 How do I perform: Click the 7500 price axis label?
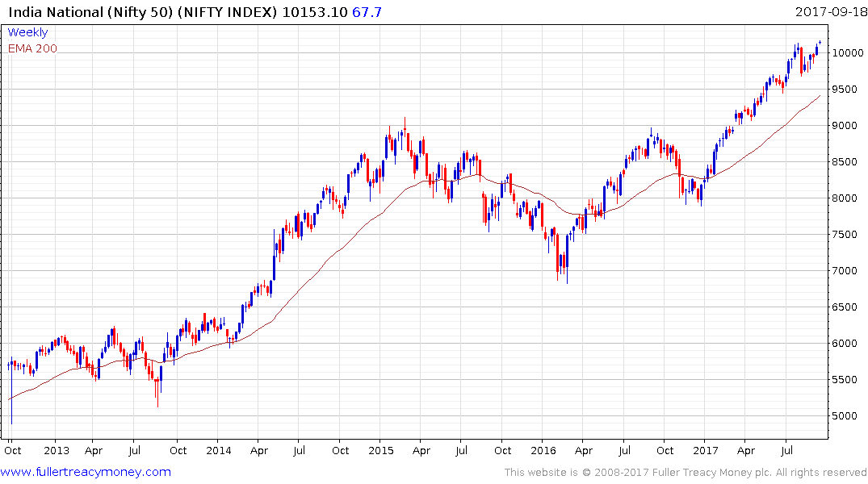click(x=845, y=235)
